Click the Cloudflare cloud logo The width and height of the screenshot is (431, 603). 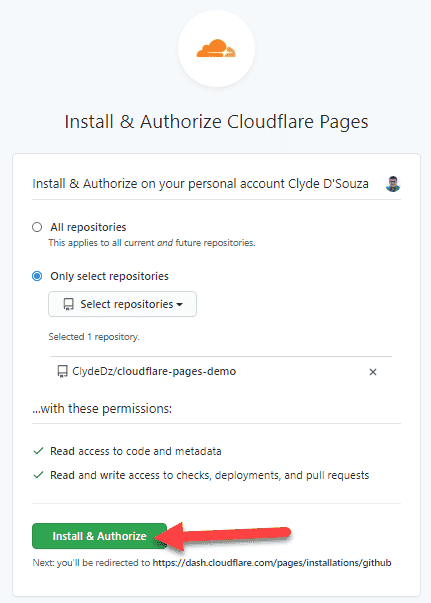tap(216, 48)
